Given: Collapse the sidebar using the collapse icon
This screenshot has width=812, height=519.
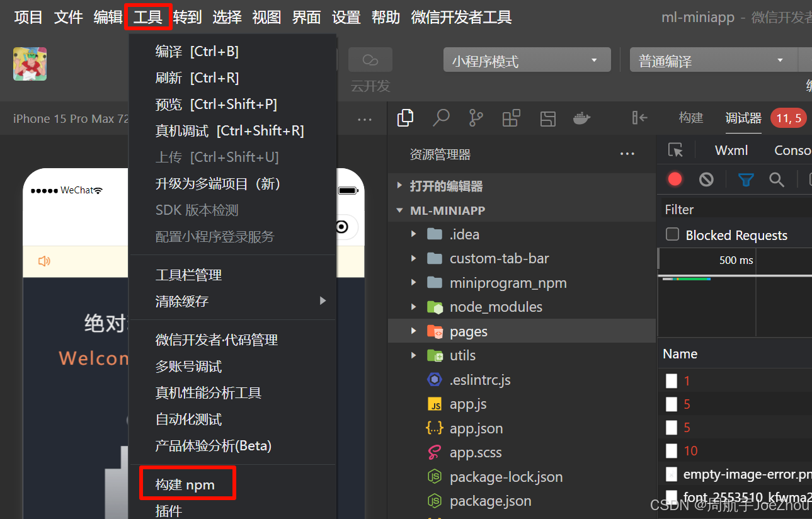Looking at the screenshot, I should point(638,118).
